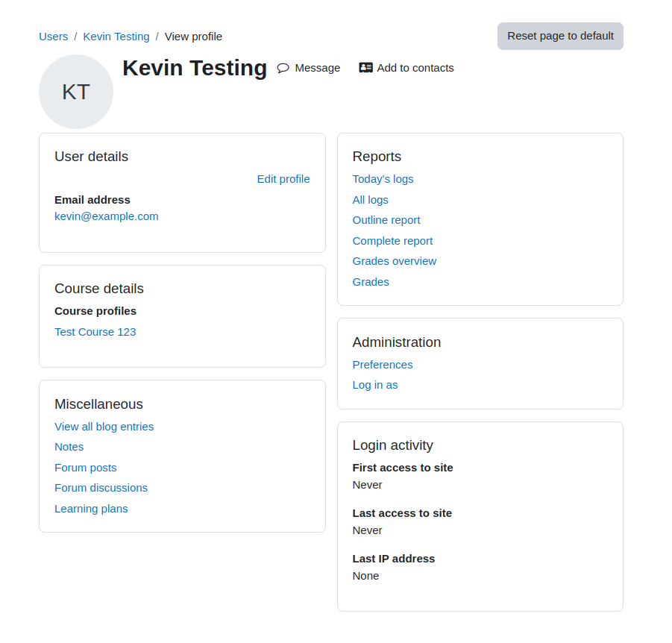Click the KT avatar circle
The image size is (672, 643).
pos(76,92)
